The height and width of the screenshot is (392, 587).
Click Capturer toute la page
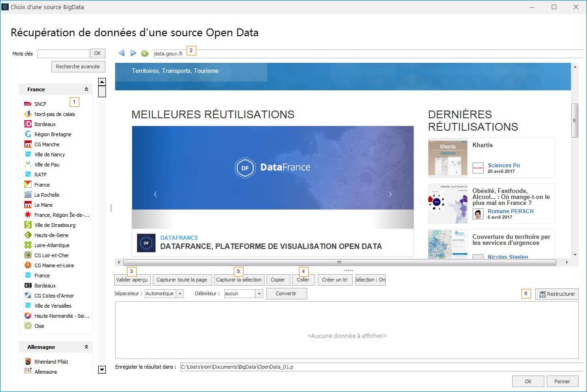click(x=182, y=280)
